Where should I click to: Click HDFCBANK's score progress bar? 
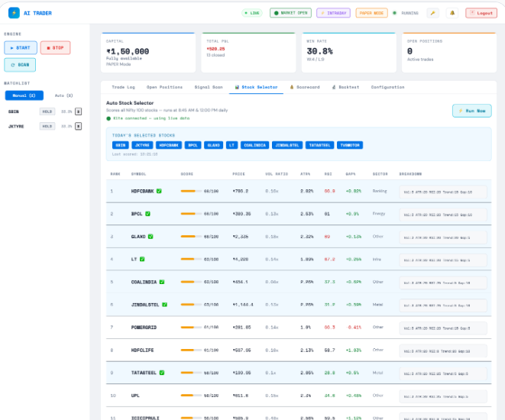191,191
